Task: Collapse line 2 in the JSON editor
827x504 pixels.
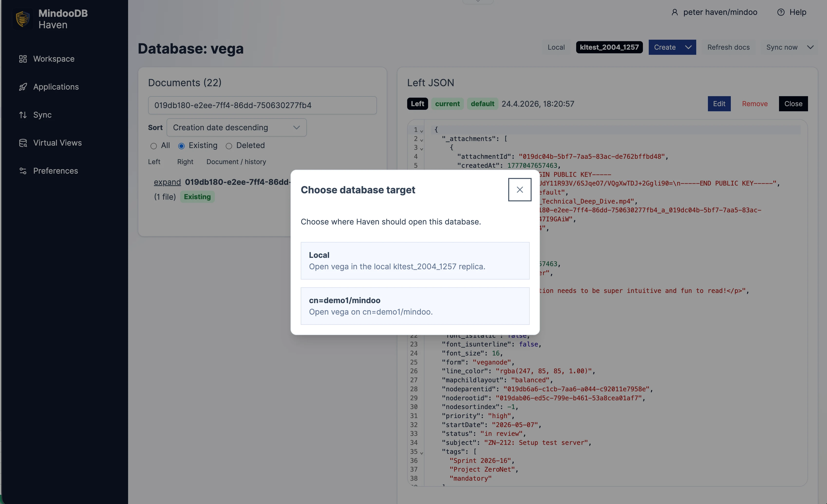Action: 422,140
